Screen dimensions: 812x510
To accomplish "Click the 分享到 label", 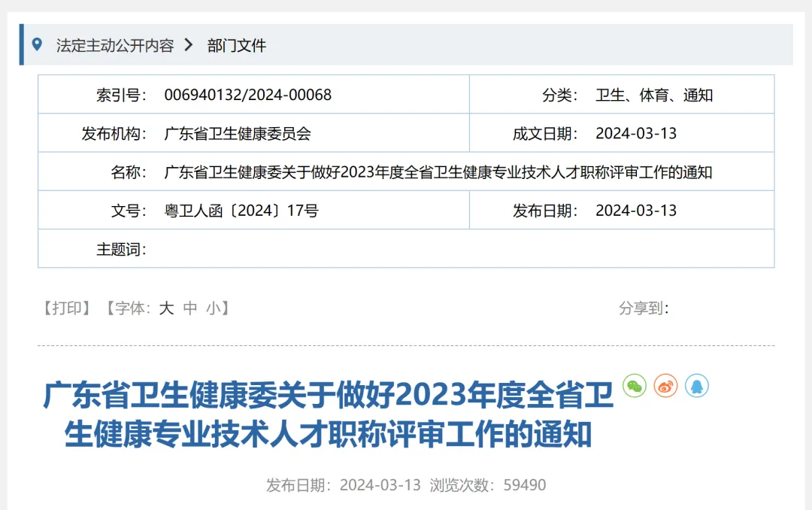I will point(644,308).
